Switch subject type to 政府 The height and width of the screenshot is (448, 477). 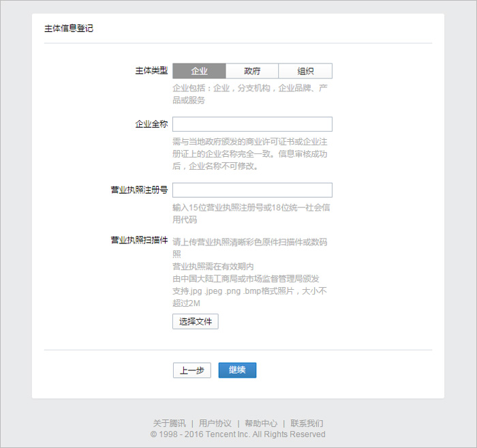(x=252, y=71)
